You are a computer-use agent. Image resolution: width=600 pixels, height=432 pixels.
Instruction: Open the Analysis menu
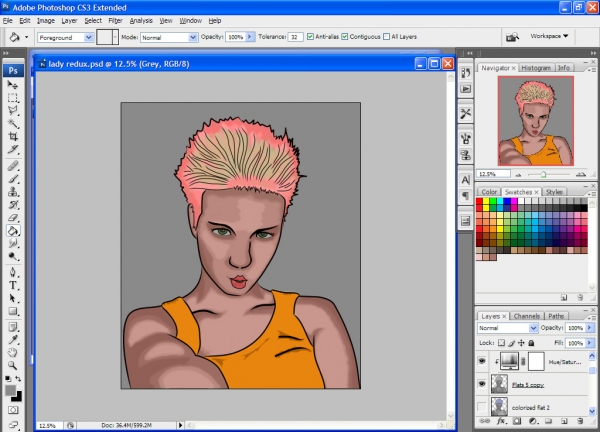coord(141,21)
